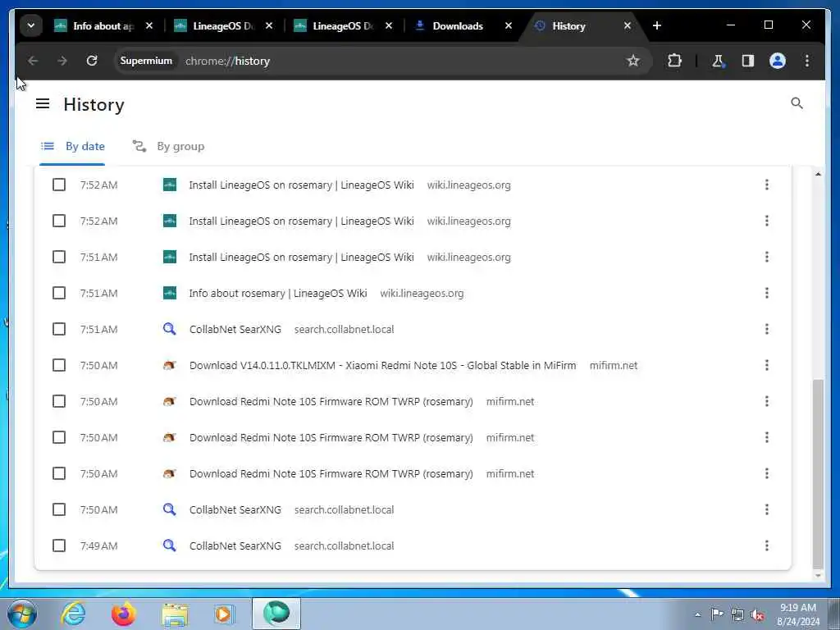Open actions menu for 7:49 AM CollabNet entry

pyautogui.click(x=767, y=546)
